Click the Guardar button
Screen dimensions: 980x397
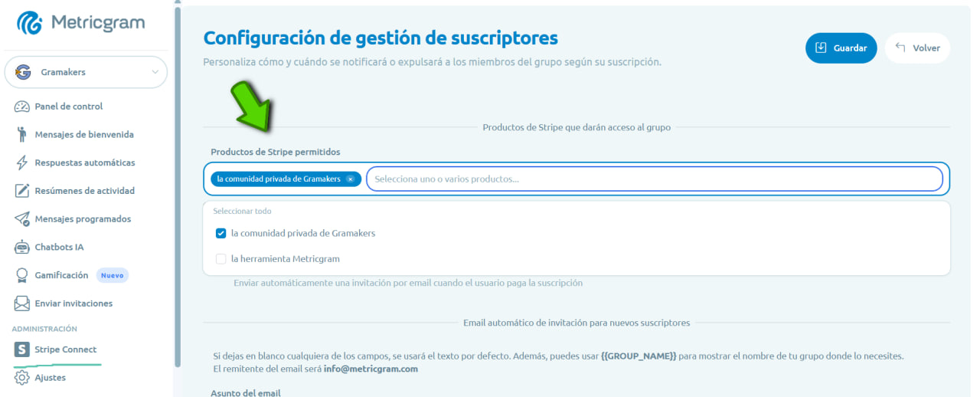[x=841, y=48]
